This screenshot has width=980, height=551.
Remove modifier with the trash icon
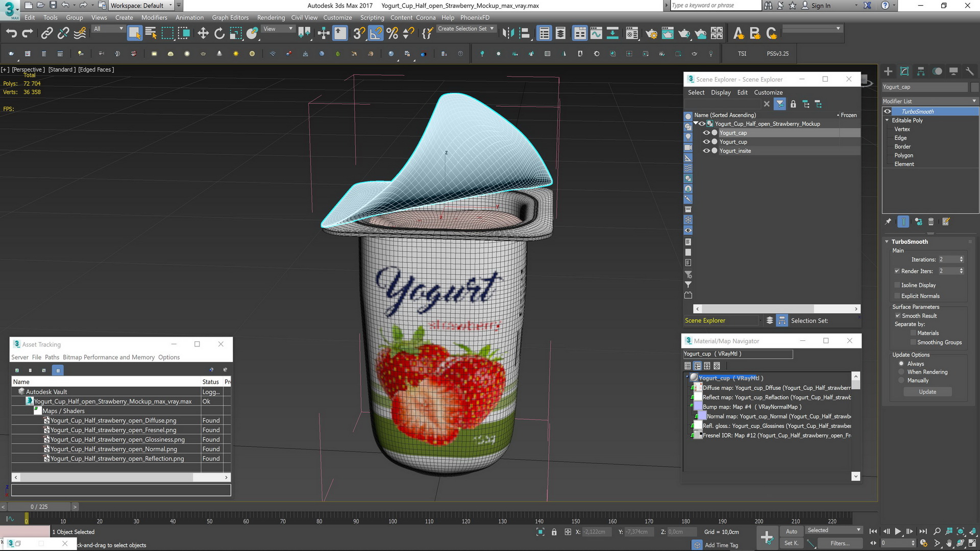tap(931, 221)
